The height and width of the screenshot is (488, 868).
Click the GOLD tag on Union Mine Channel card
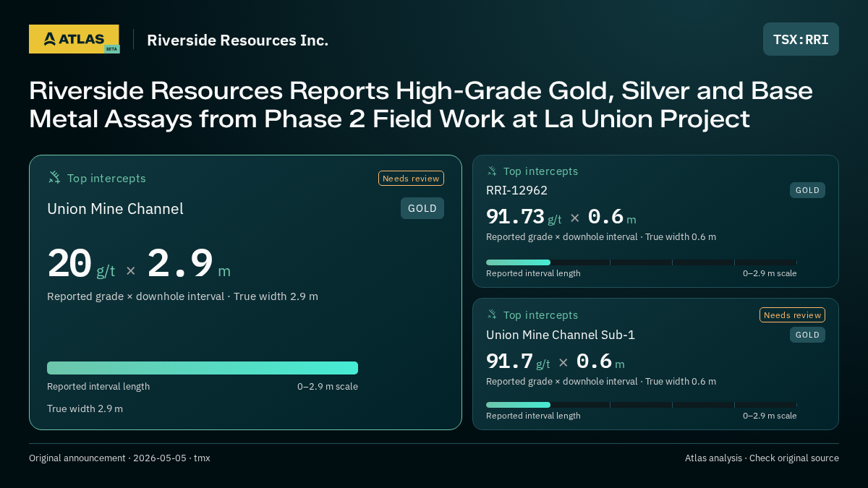point(422,208)
